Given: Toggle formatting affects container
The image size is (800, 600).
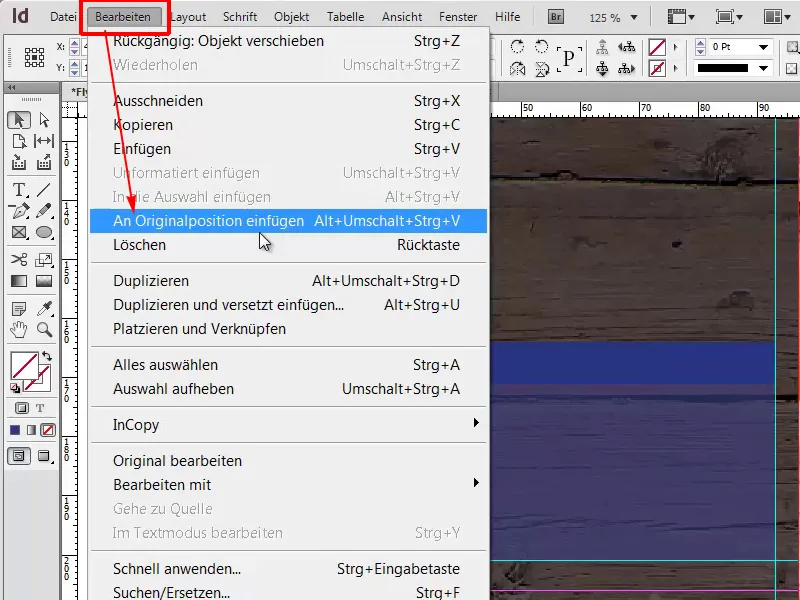Looking at the screenshot, I should 21,408.
